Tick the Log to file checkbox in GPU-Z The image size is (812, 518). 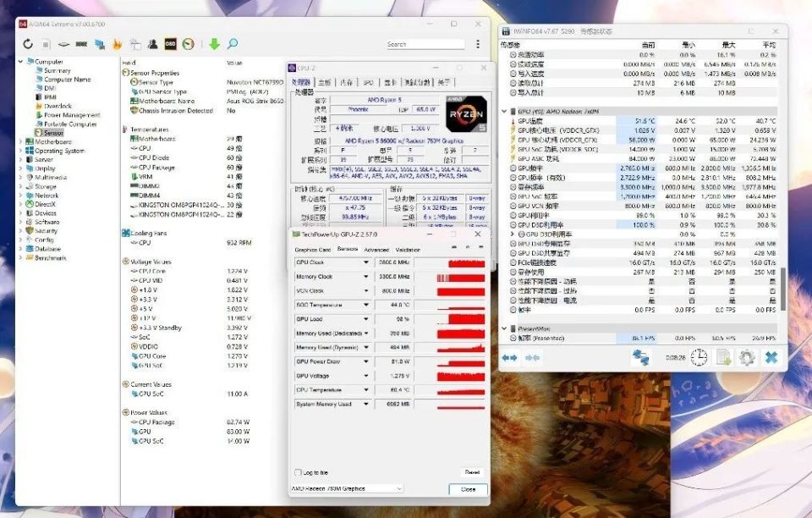pos(298,472)
